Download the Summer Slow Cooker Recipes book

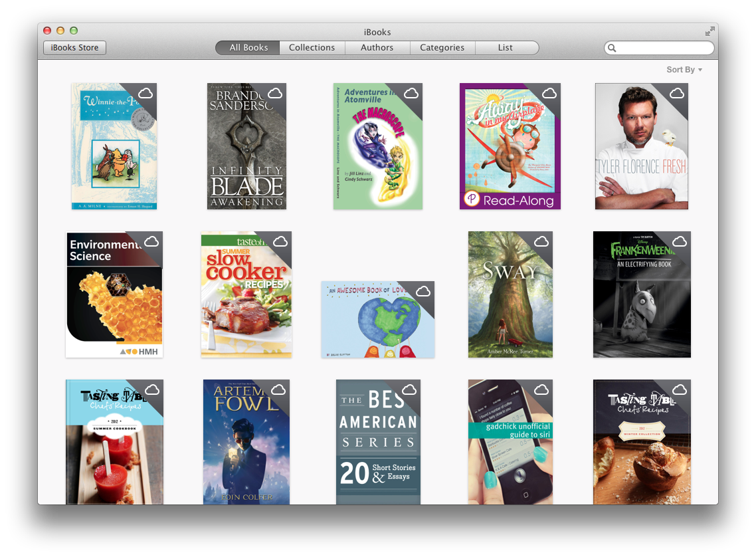click(282, 242)
